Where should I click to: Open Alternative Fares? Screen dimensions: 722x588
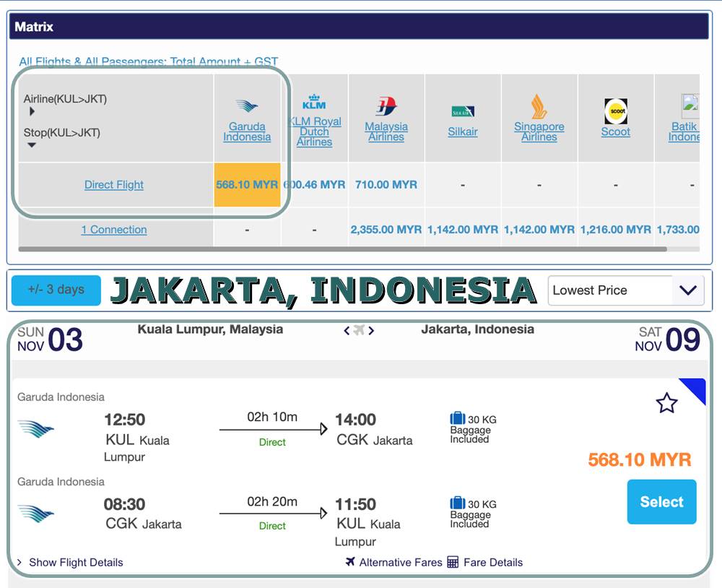401,562
